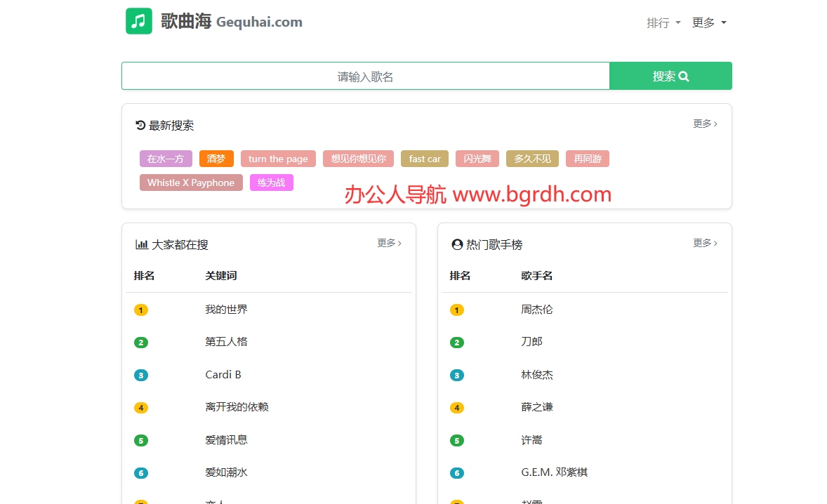The image size is (827, 504).
Task: Open the 排行 dropdown menu
Action: (x=663, y=22)
